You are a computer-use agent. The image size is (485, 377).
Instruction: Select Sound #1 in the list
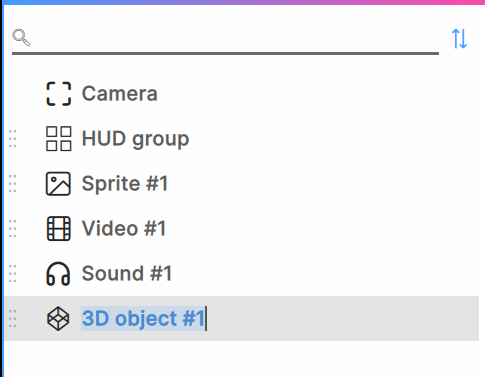coord(242,274)
